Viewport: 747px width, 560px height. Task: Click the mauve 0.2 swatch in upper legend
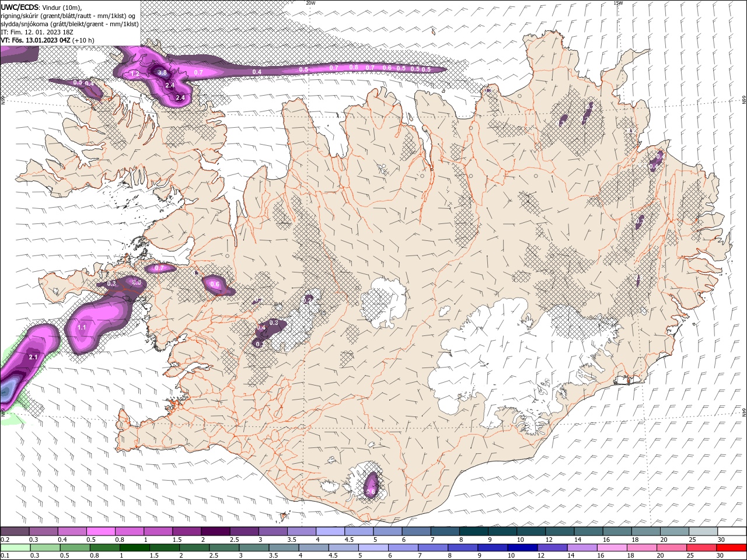click(x=15, y=531)
